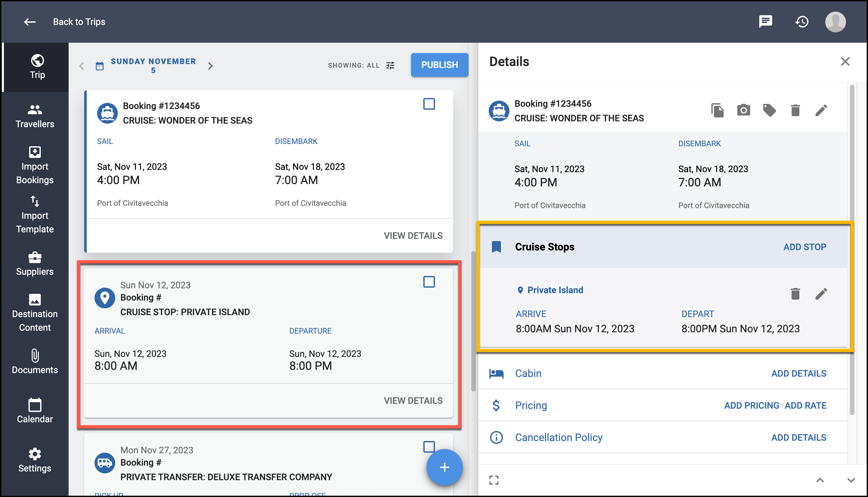Tick the checkbox on the Private Transfer card
The width and height of the screenshot is (868, 497).
(x=429, y=447)
